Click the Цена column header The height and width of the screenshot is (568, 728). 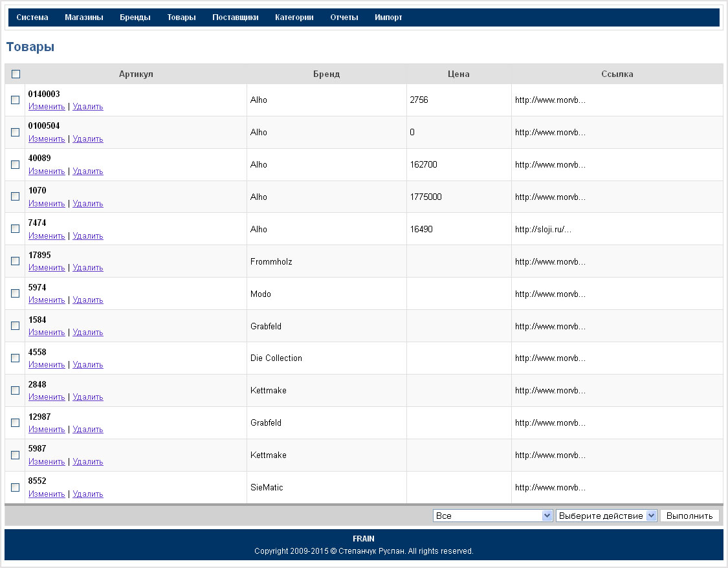coord(459,74)
